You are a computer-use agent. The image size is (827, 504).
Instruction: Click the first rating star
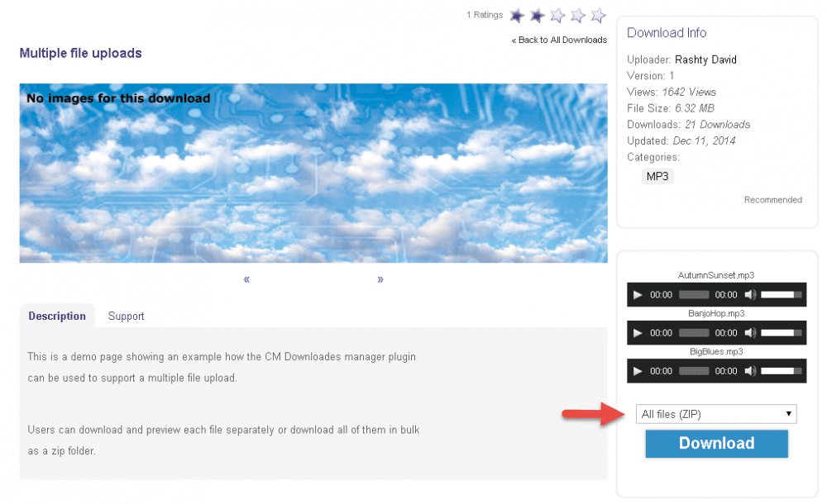pyautogui.click(x=517, y=15)
